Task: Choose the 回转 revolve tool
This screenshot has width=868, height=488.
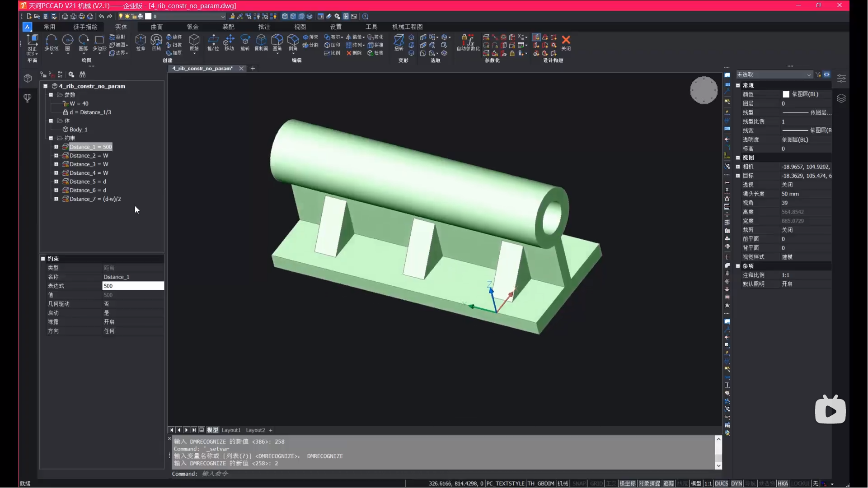Action: [156, 42]
